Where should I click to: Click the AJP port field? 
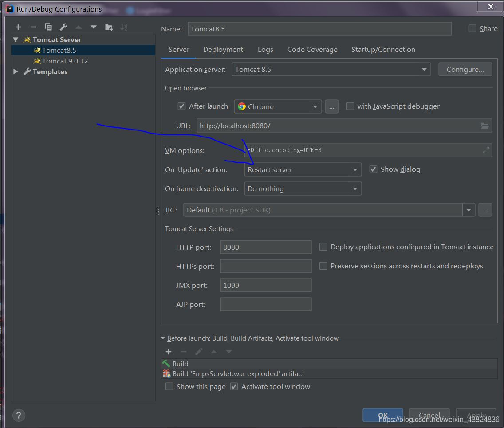click(x=266, y=304)
